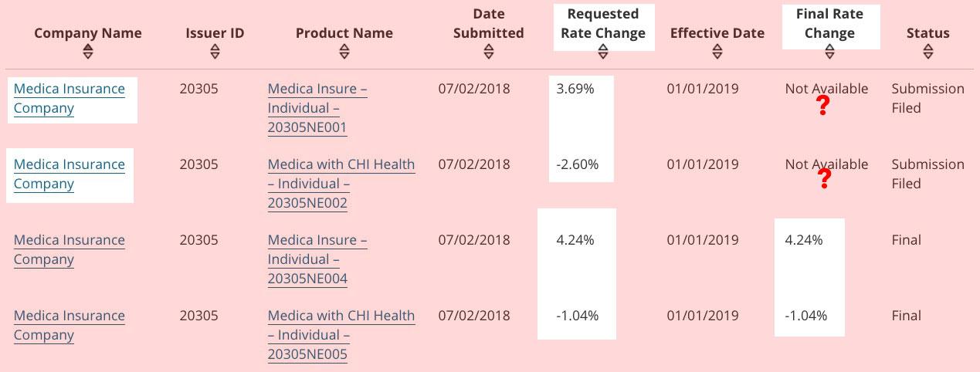The width and height of the screenshot is (980, 372).
Task: Open the Medica Insure – Individual – 20305NE001 product link
Action: click(317, 108)
